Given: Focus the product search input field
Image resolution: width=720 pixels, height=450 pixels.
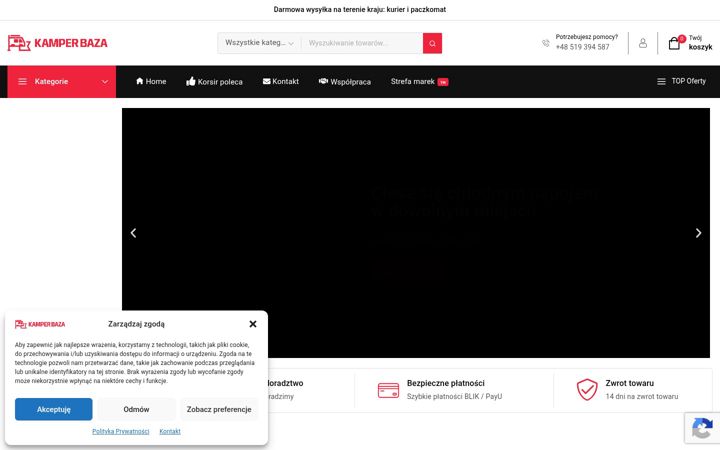Looking at the screenshot, I should click(x=362, y=43).
